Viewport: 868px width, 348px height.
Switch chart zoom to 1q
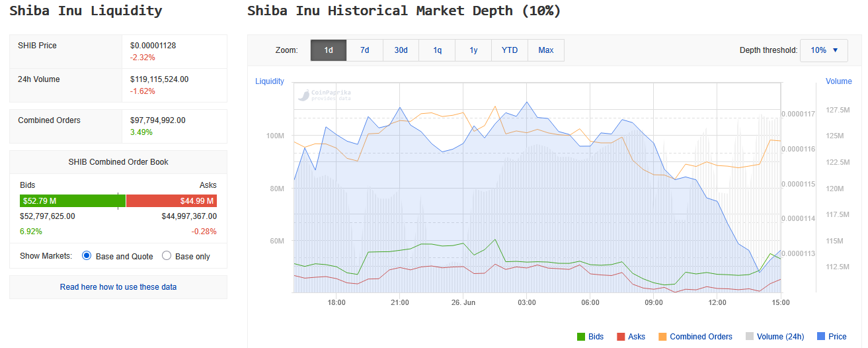(438, 50)
